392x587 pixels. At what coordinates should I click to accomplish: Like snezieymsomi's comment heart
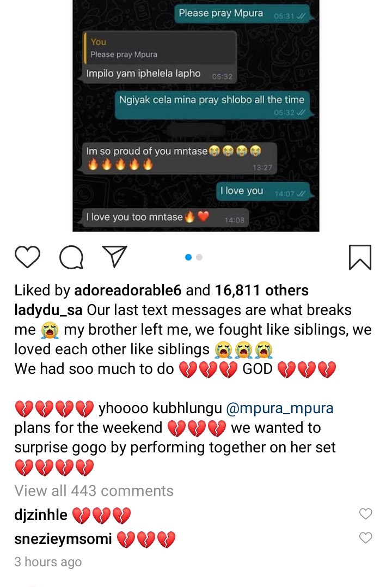coord(365,537)
